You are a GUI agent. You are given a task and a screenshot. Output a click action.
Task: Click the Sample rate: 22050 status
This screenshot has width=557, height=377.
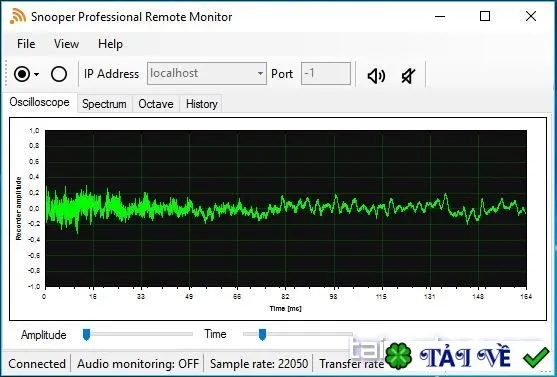pos(259,364)
